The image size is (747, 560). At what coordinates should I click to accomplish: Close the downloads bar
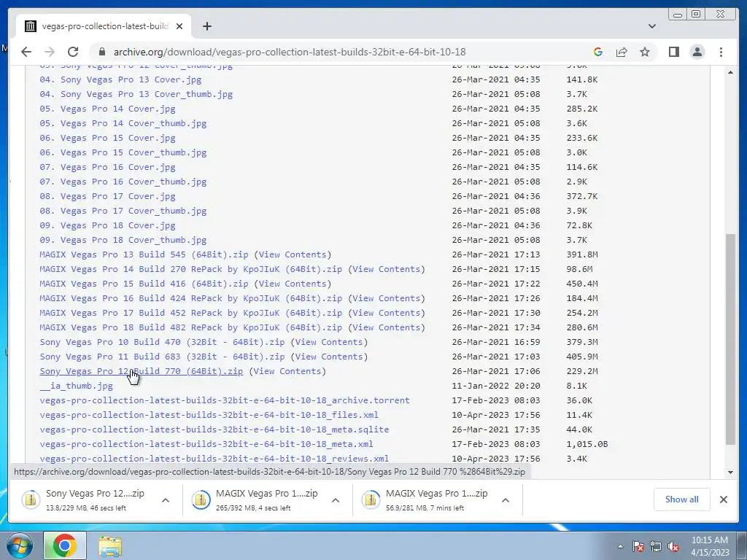pyautogui.click(x=724, y=499)
